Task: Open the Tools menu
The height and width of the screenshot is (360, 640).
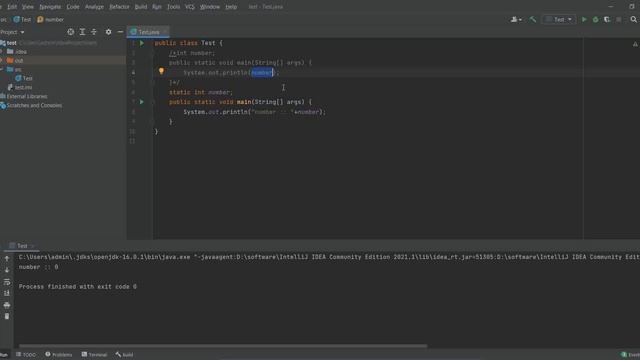Action: [173, 7]
